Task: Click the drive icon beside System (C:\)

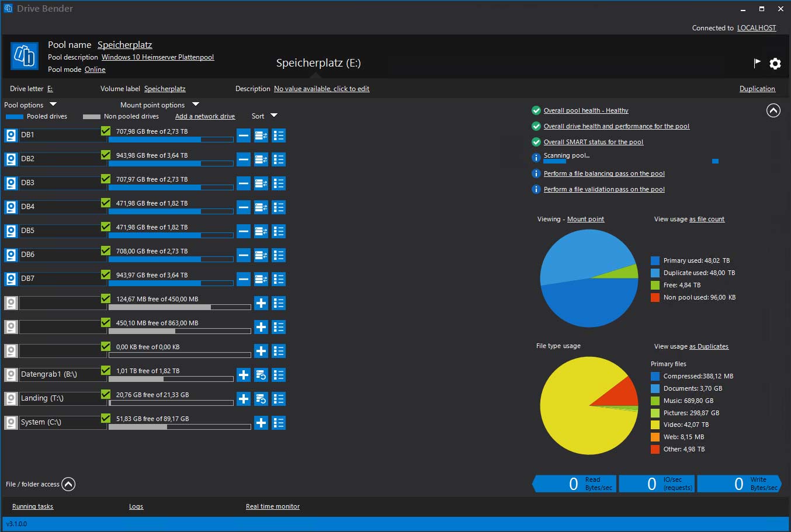Action: (x=11, y=423)
